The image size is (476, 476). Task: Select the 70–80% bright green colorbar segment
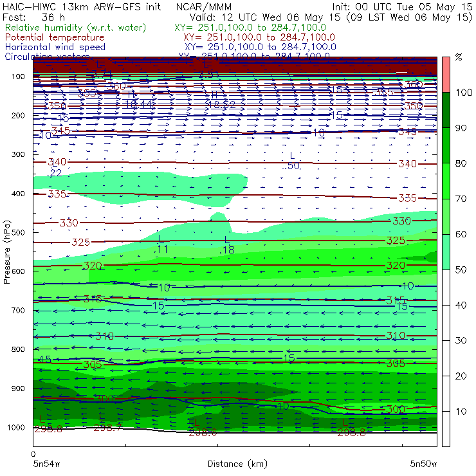[446, 181]
